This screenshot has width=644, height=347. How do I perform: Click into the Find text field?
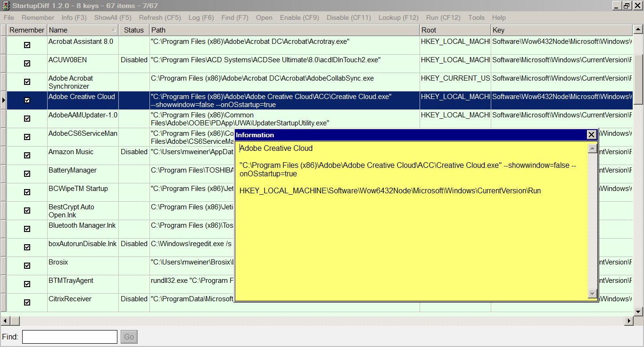tap(70, 337)
